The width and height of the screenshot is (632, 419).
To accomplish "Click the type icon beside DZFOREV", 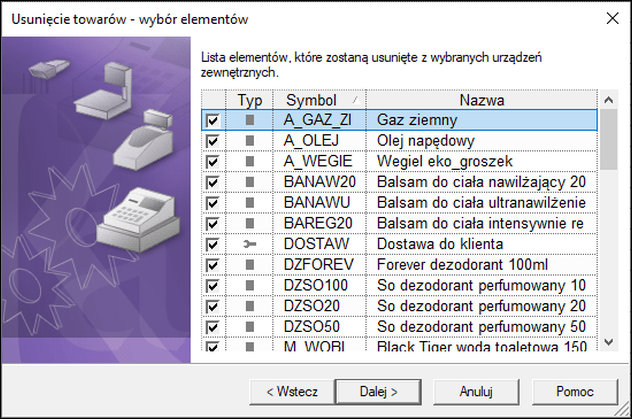I will (x=250, y=265).
